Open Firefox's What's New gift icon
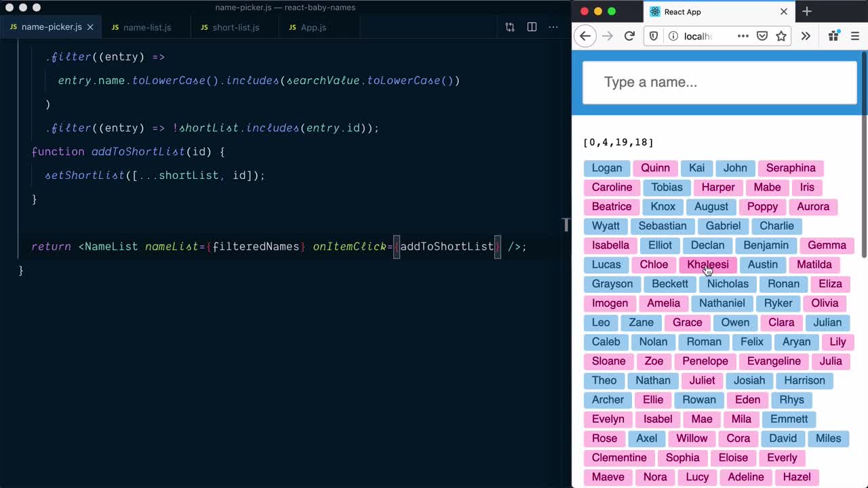This screenshot has width=868, height=488. pyautogui.click(x=833, y=36)
